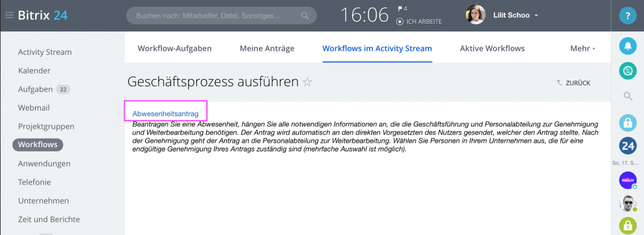Star the Geschäftsprozess ausführen page as favorite
The image size is (644, 235).
click(307, 82)
